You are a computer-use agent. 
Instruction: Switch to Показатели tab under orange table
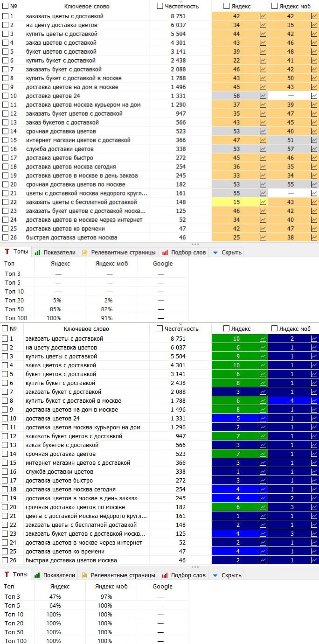[x=55, y=252]
